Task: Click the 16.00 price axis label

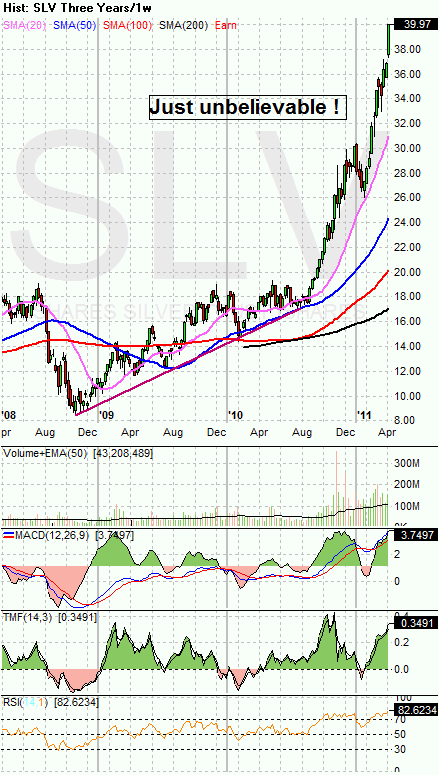Action: pos(408,321)
